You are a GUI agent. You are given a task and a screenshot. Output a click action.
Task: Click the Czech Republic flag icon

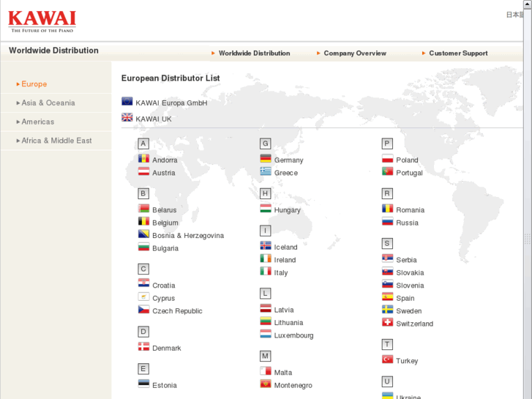[x=143, y=310]
